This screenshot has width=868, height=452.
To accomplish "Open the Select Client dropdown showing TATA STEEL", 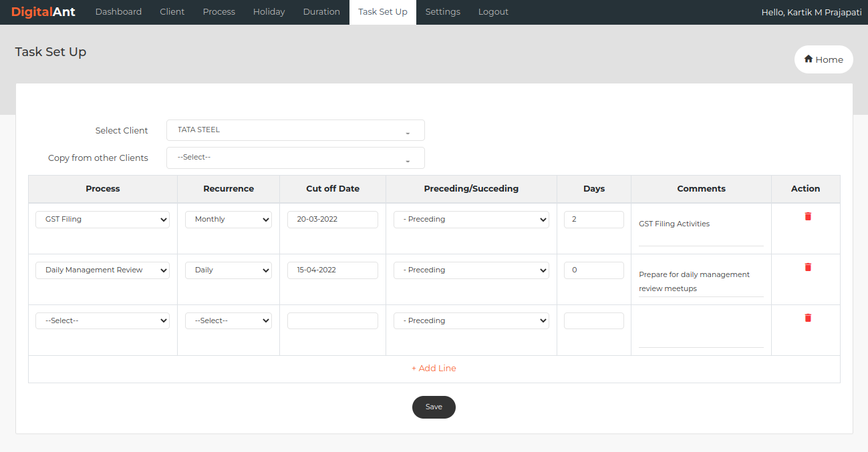I will point(295,130).
